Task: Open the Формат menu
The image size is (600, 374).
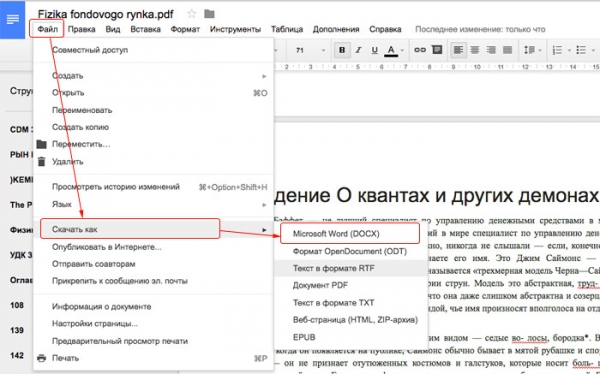Action: click(x=185, y=29)
